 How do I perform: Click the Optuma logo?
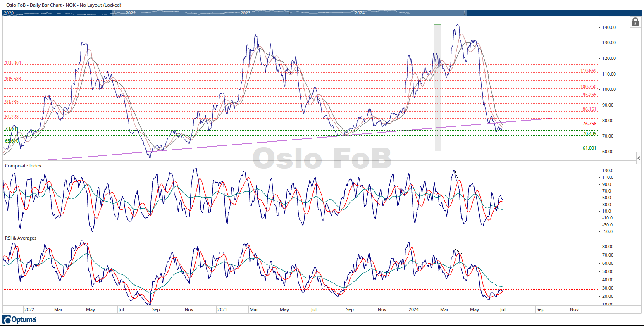(19, 319)
